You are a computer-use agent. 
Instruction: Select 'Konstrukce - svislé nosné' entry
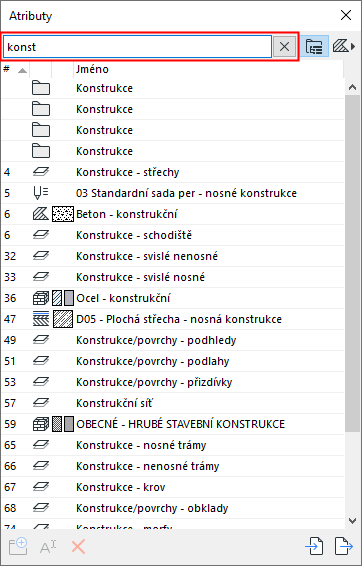(x=140, y=277)
